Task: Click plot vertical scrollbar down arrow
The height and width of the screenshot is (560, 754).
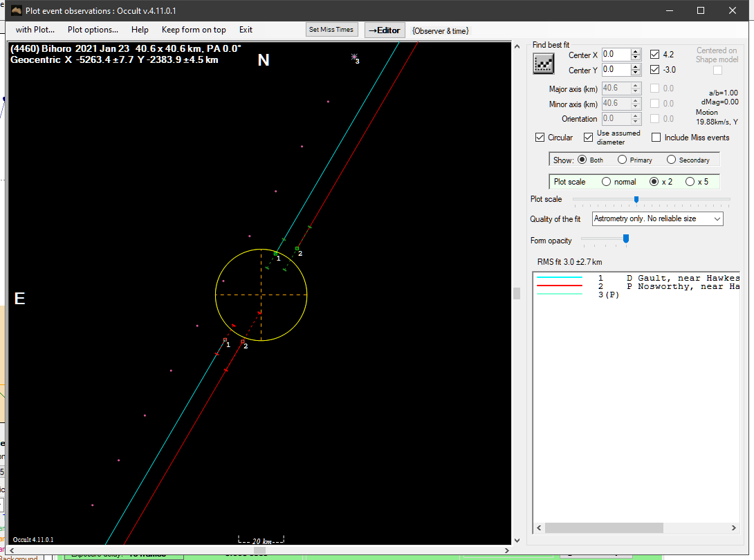Action: pyautogui.click(x=517, y=540)
